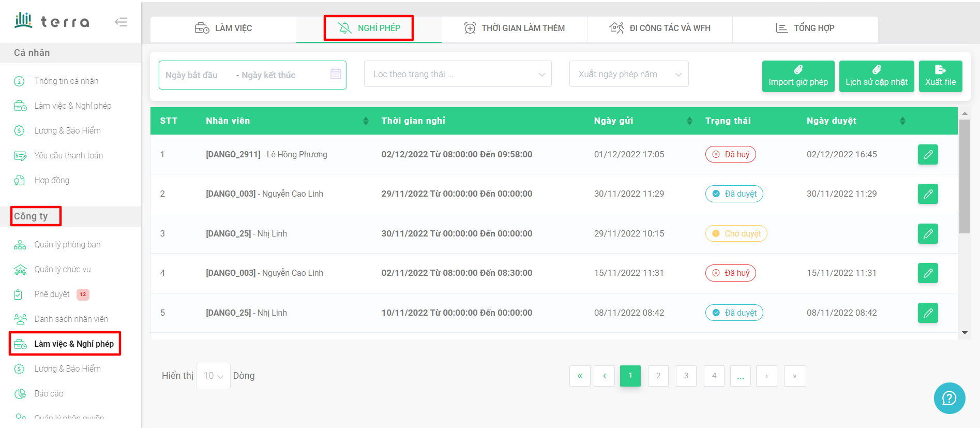980x428 pixels.
Task: Edit row 5 Nhị Linh leave
Action: (928, 313)
